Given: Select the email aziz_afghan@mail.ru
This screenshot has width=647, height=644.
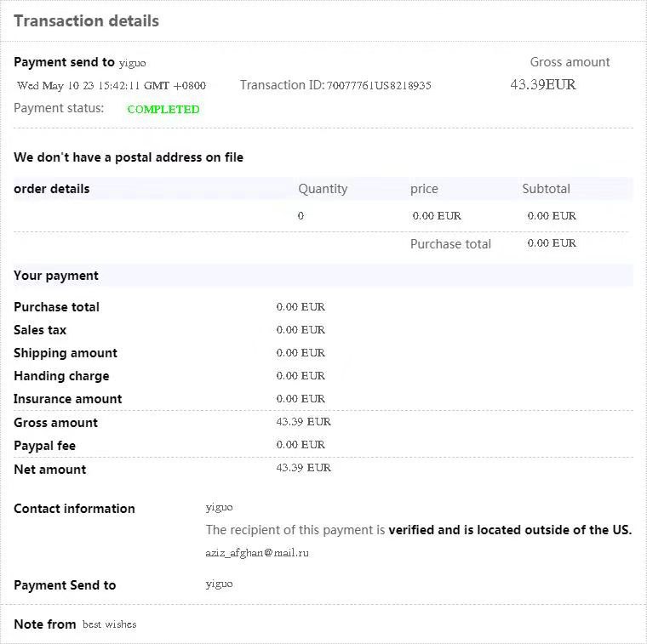Looking at the screenshot, I should point(257,553).
